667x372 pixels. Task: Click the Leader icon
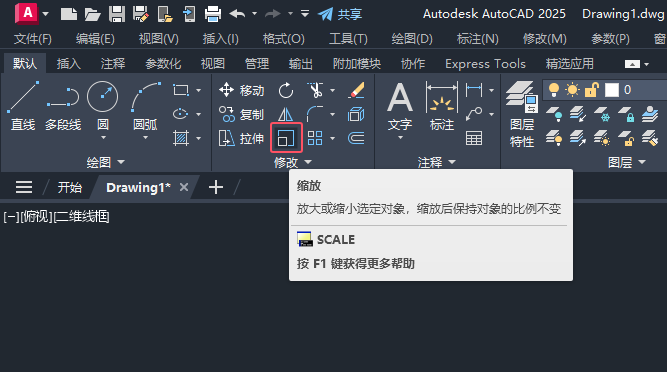474,114
